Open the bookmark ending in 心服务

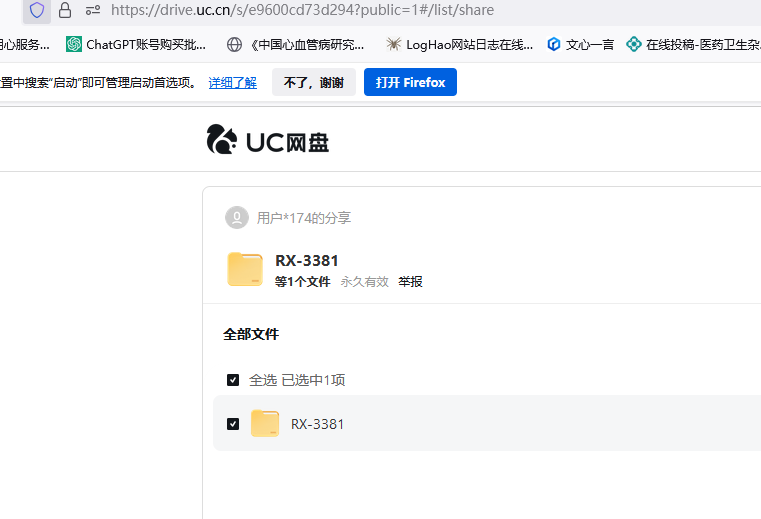[x=24, y=45]
